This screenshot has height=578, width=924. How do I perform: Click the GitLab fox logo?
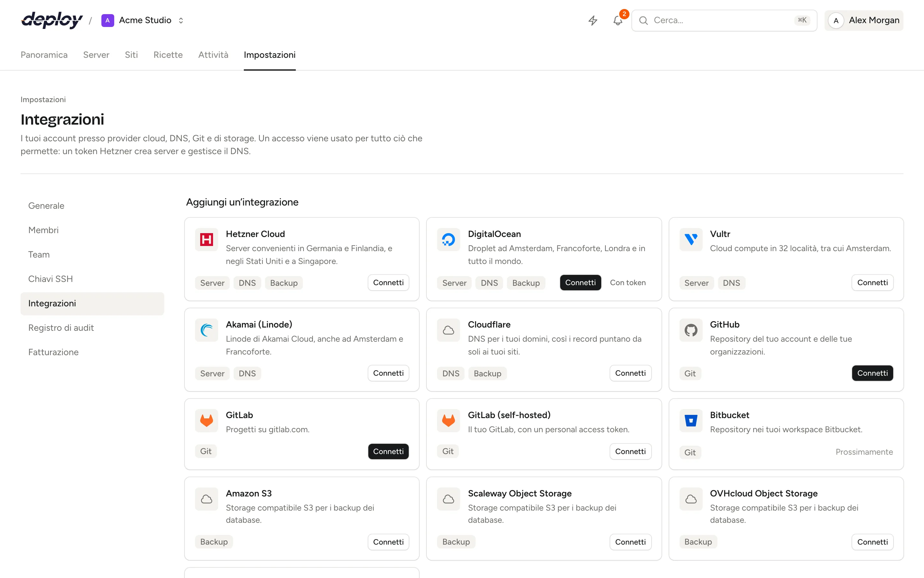point(207,421)
